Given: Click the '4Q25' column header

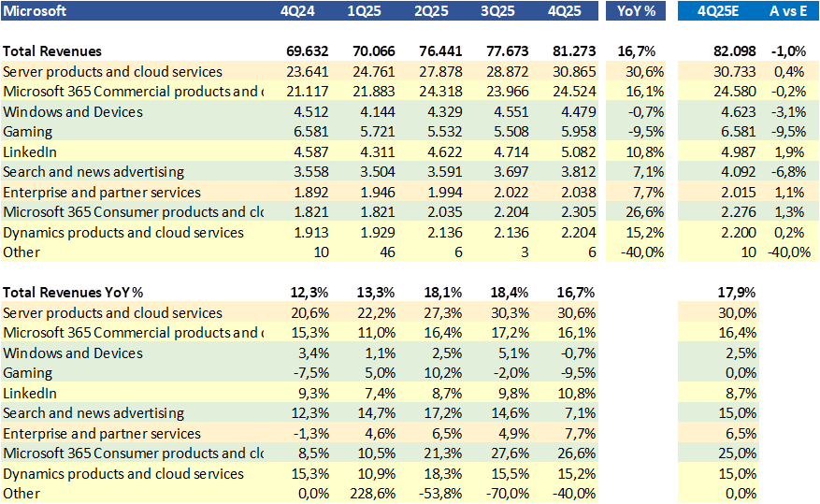Looking at the screenshot, I should (565, 11).
